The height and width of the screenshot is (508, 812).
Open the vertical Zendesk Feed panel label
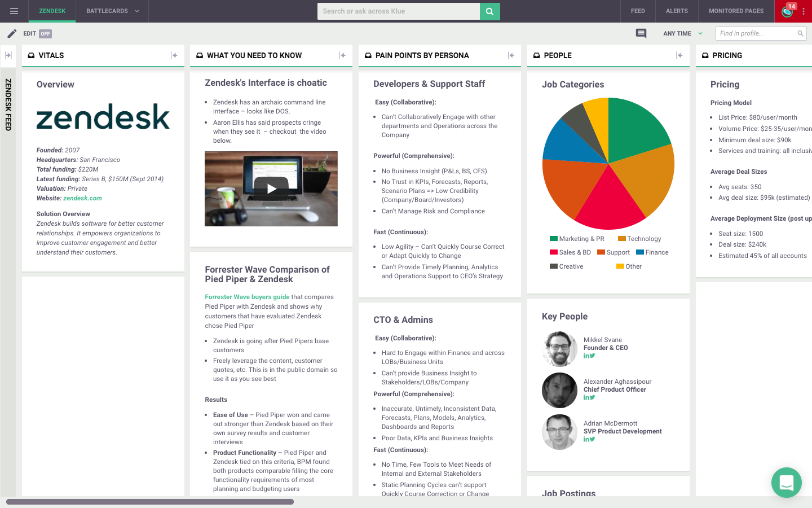tap(8, 105)
